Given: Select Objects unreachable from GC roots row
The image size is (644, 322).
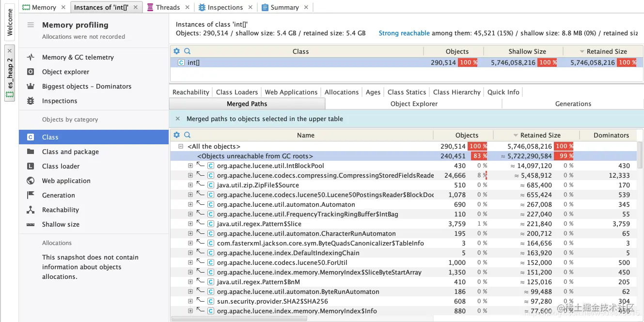Looking at the screenshot, I should tap(403, 156).
